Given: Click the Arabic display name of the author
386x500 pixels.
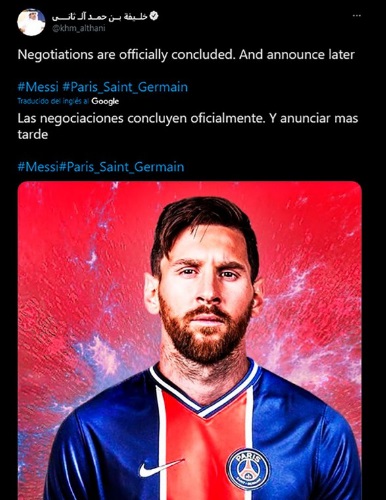Looking at the screenshot, I should pyautogui.click(x=99, y=16).
